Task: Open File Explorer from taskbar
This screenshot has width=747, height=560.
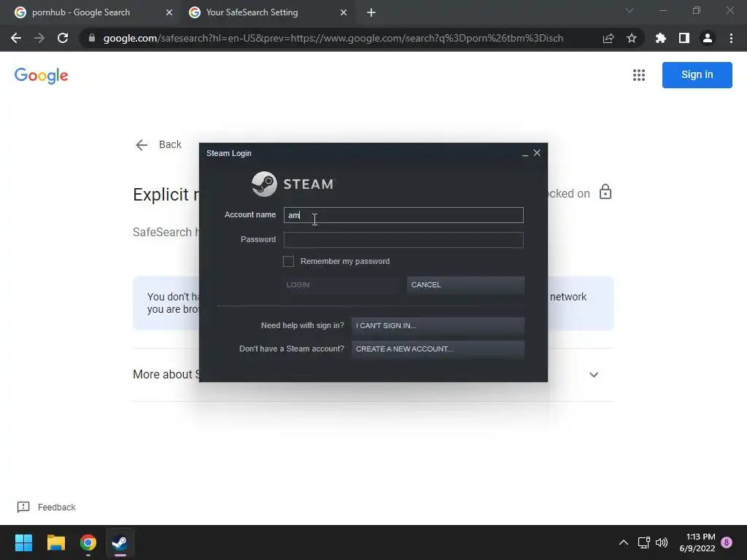Action: coord(55,542)
